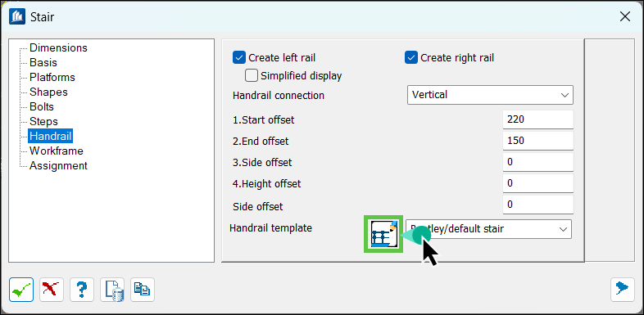Select Dimensions in the tree
This screenshot has height=315, width=644.
[x=58, y=47]
